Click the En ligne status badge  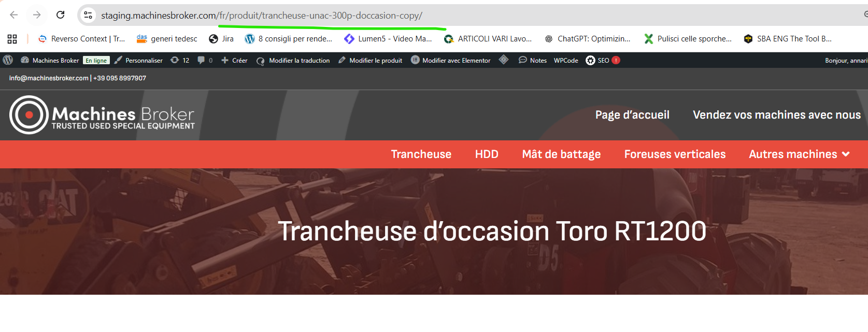[x=96, y=61]
